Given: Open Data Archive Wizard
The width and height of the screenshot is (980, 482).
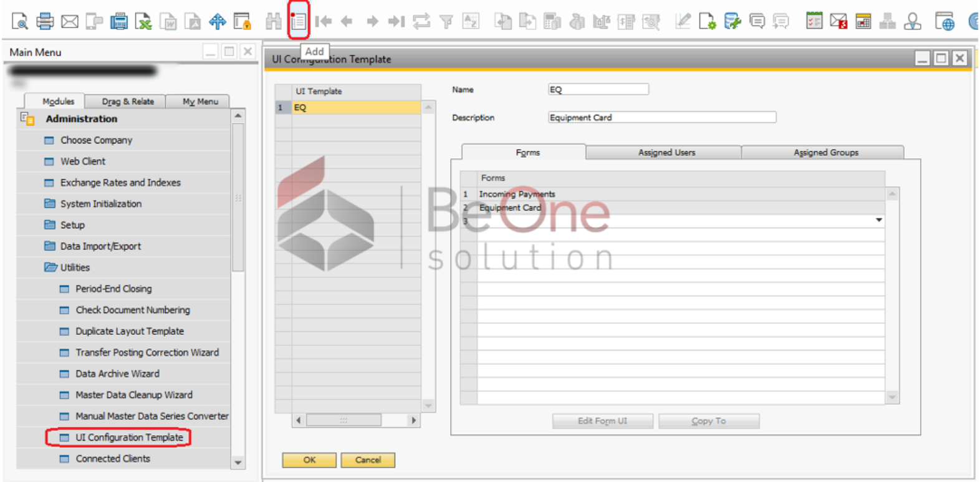Looking at the screenshot, I should pyautogui.click(x=117, y=374).
